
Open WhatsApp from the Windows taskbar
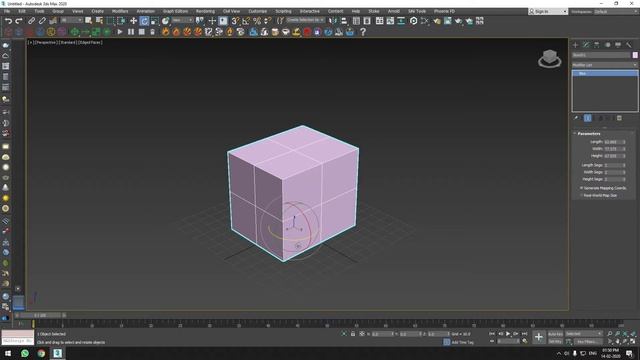tap(24, 353)
